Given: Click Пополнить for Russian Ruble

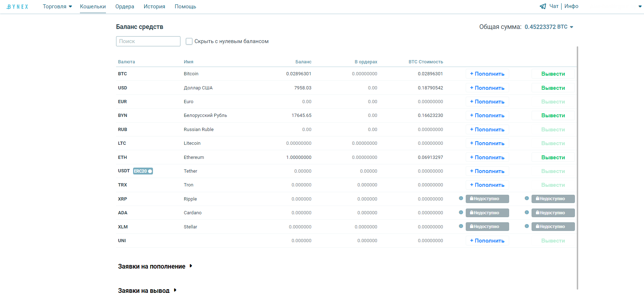Looking at the screenshot, I should pos(487,130).
